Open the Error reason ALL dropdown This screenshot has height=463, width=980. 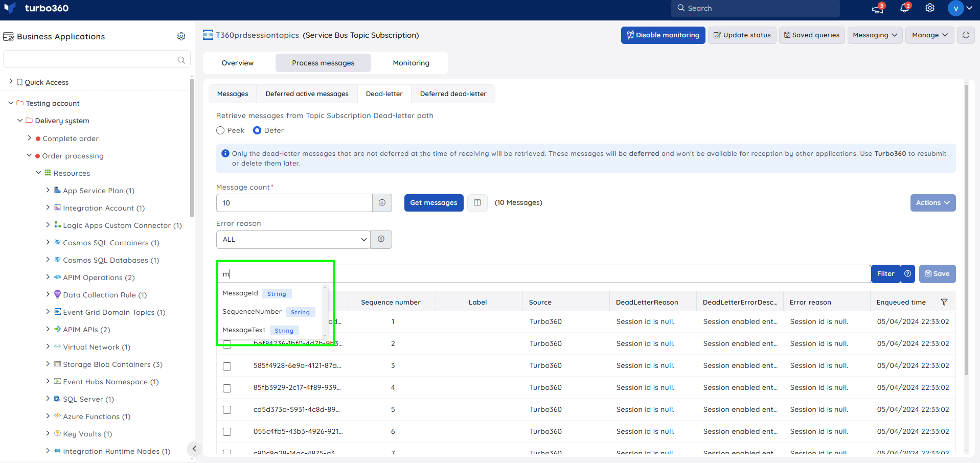point(293,239)
